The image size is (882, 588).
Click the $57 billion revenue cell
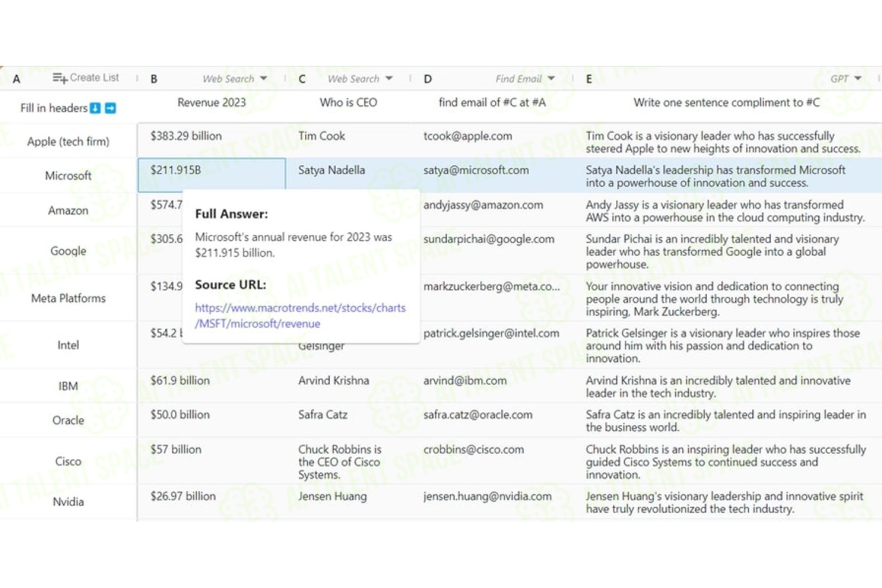(x=212, y=461)
